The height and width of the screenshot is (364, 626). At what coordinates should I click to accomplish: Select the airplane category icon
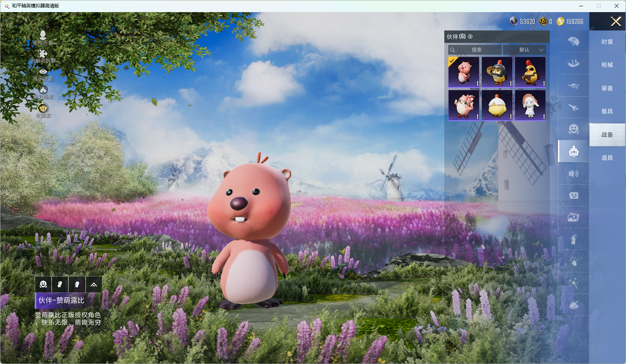point(573,107)
